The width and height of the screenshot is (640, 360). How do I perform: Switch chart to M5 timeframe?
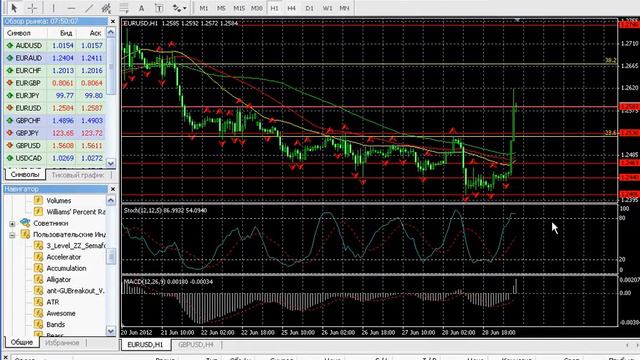click(221, 8)
